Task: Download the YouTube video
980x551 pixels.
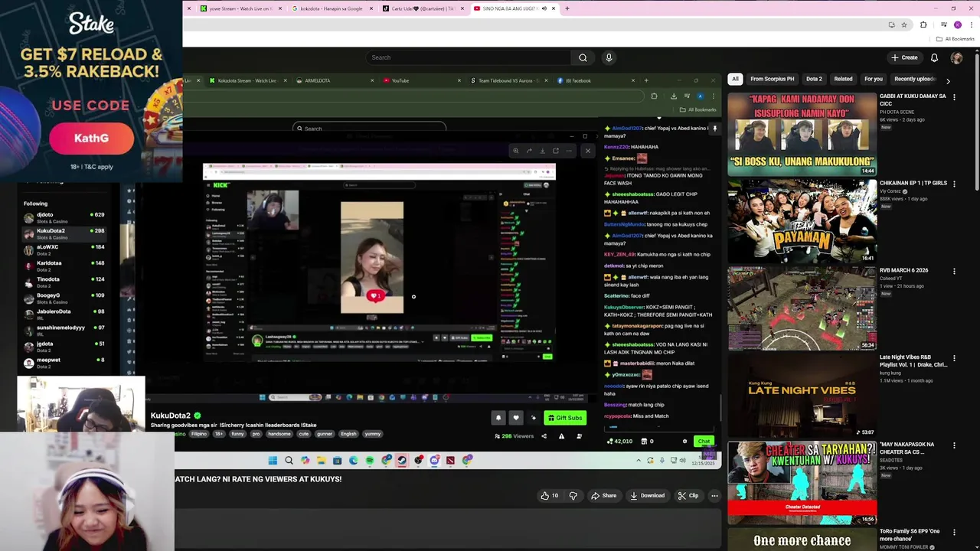Action: click(647, 495)
